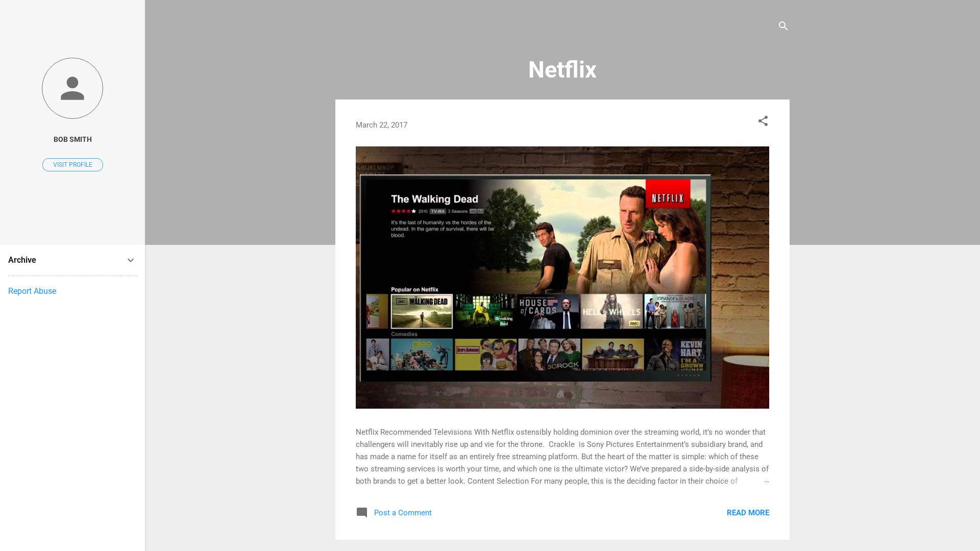The image size is (980, 551).
Task: Click READ MORE link
Action: (748, 513)
